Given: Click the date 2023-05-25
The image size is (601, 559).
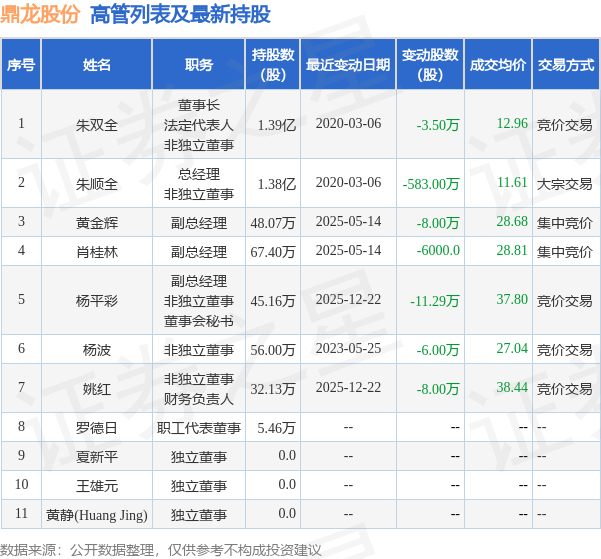Looking at the screenshot, I should [x=348, y=348].
